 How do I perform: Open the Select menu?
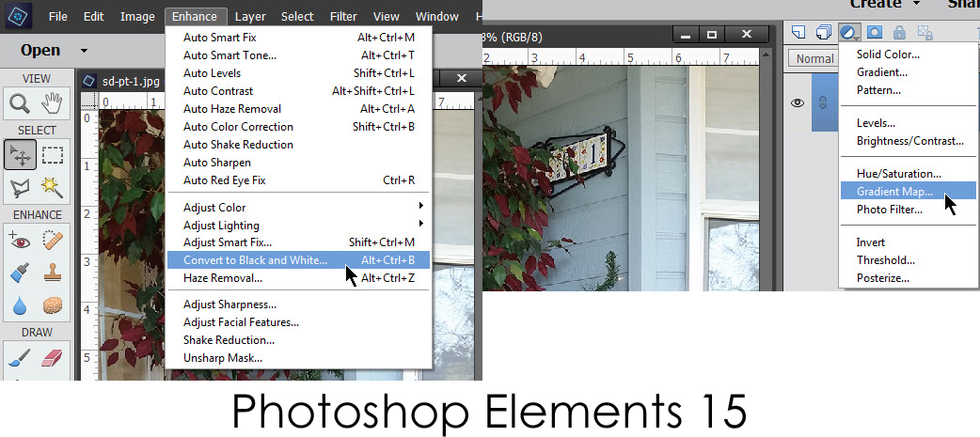pyautogui.click(x=297, y=17)
